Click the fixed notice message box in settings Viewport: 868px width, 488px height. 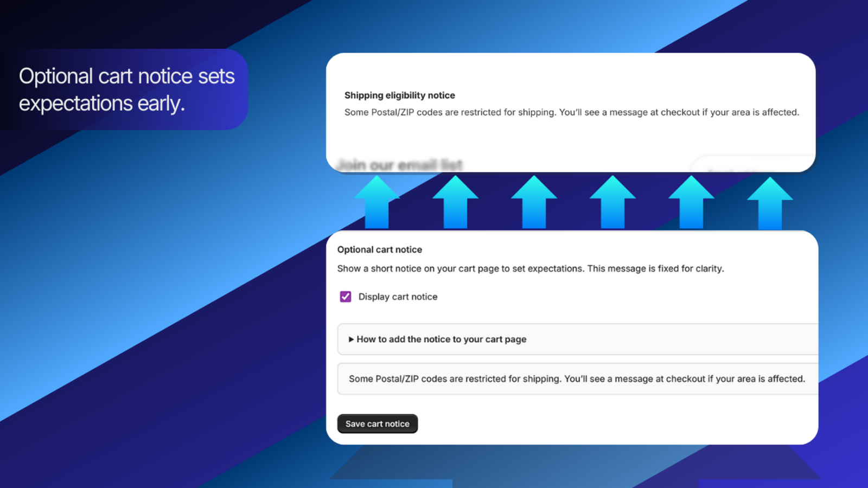tap(577, 379)
